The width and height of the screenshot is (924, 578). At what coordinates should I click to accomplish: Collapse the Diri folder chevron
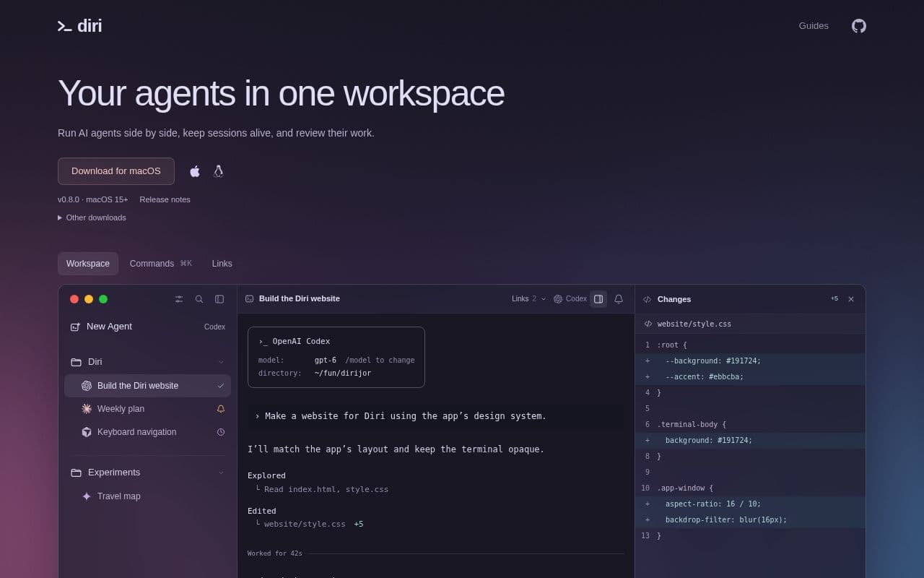click(x=221, y=362)
